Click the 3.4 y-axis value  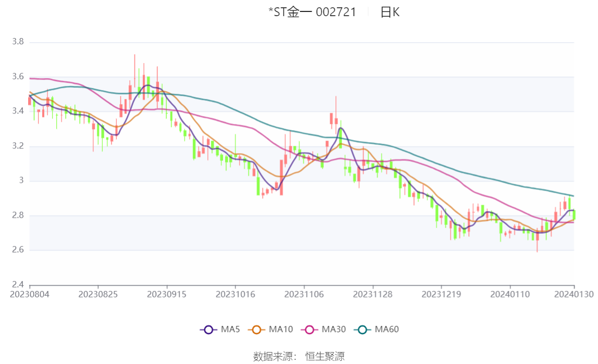point(18,111)
